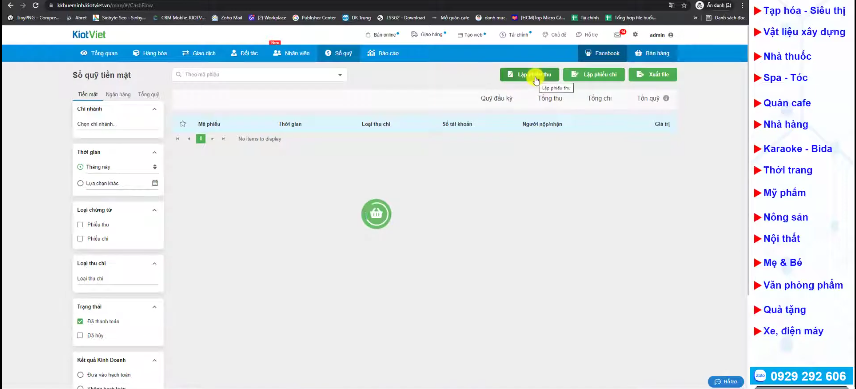Open the calendar icon for custom date
This screenshot has width=856, height=389.
154,183
